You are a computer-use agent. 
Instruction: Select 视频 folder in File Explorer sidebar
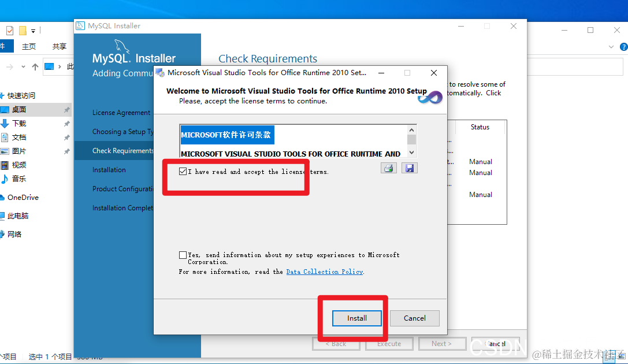pyautogui.click(x=19, y=165)
